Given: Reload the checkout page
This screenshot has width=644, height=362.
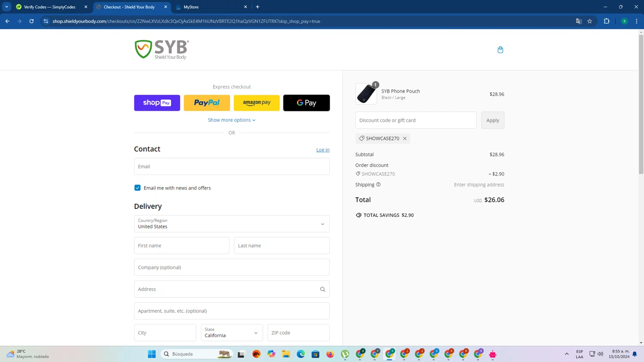Looking at the screenshot, I should (x=31, y=21).
